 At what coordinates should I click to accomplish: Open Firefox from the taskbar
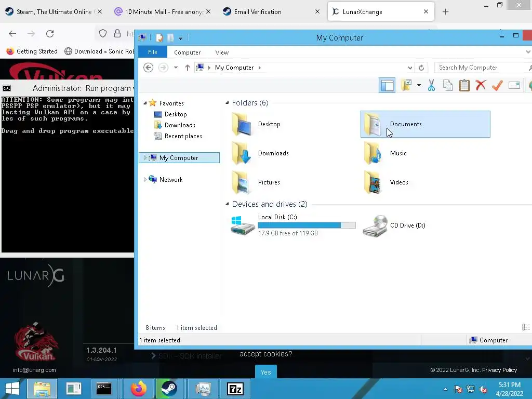tap(139, 389)
